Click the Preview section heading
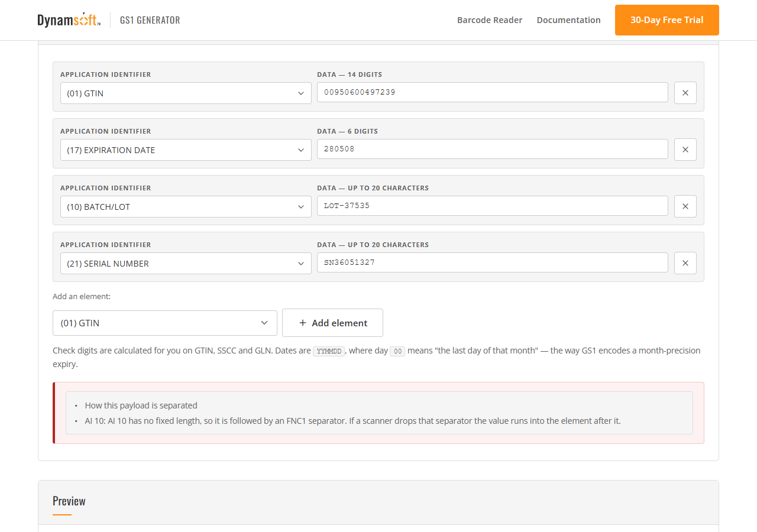The width and height of the screenshot is (757, 532). 69,501
